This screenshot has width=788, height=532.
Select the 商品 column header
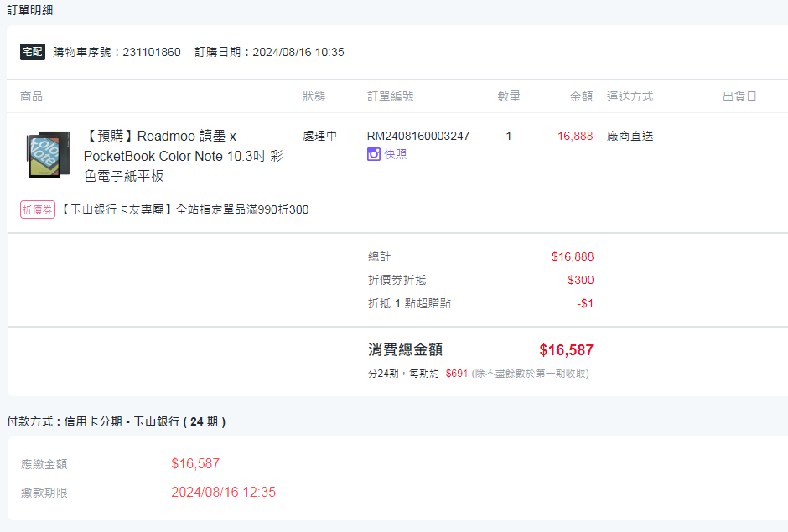[x=31, y=96]
